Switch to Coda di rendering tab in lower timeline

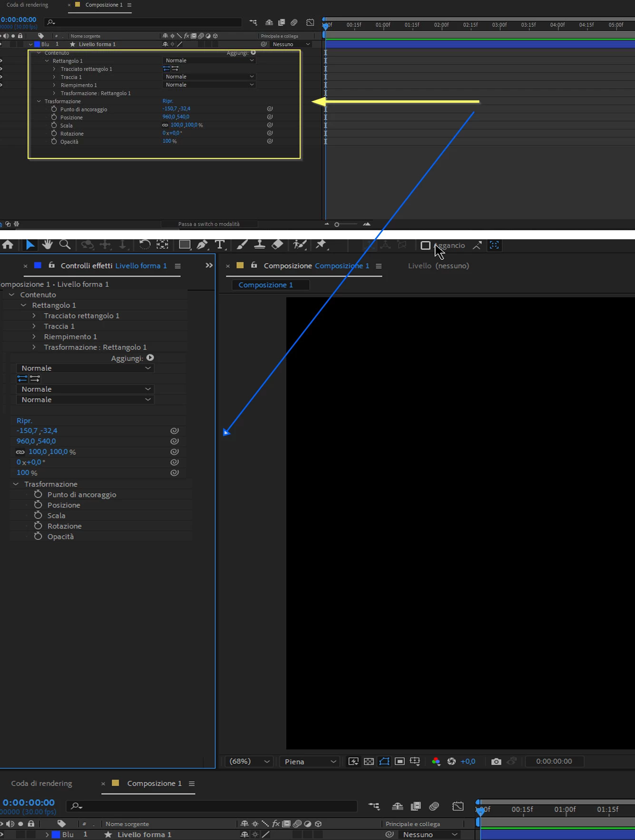(x=41, y=783)
